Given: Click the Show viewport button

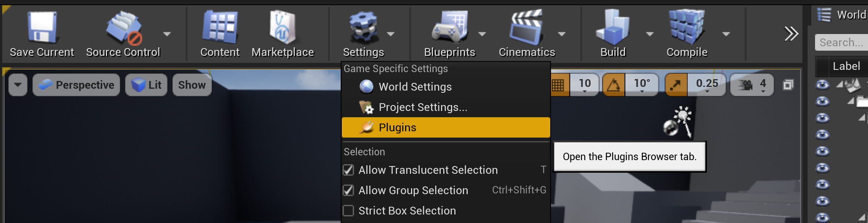Looking at the screenshot, I should pos(192,85).
